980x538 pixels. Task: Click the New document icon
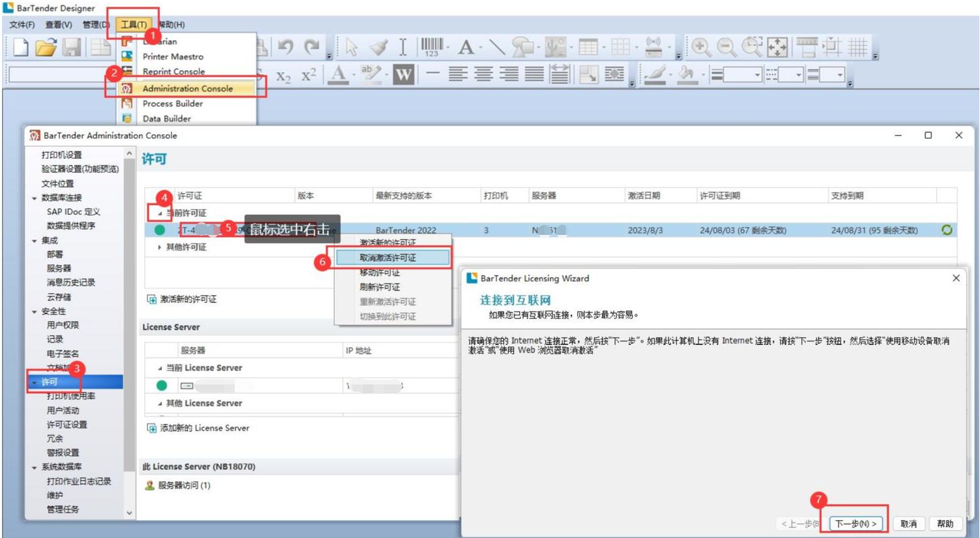21,47
